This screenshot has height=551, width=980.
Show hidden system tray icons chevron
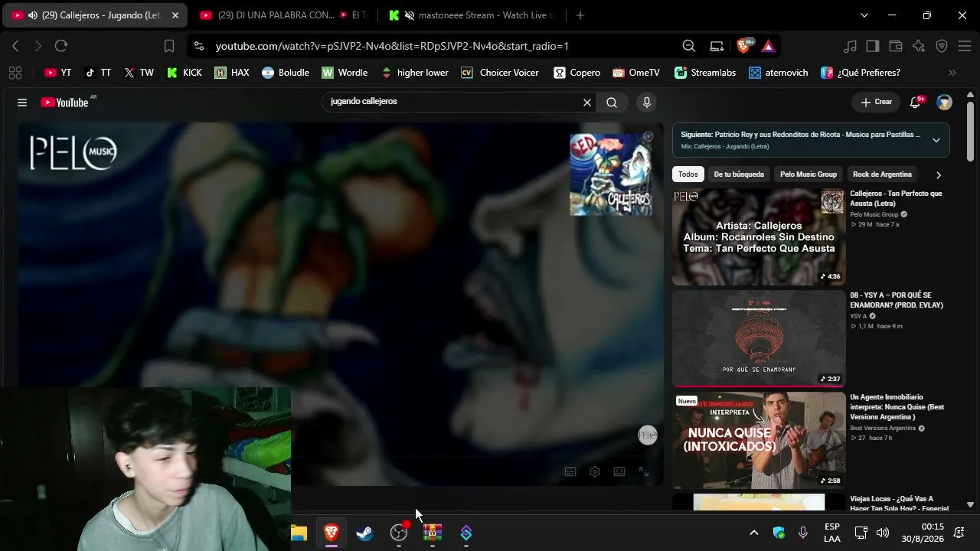click(754, 533)
